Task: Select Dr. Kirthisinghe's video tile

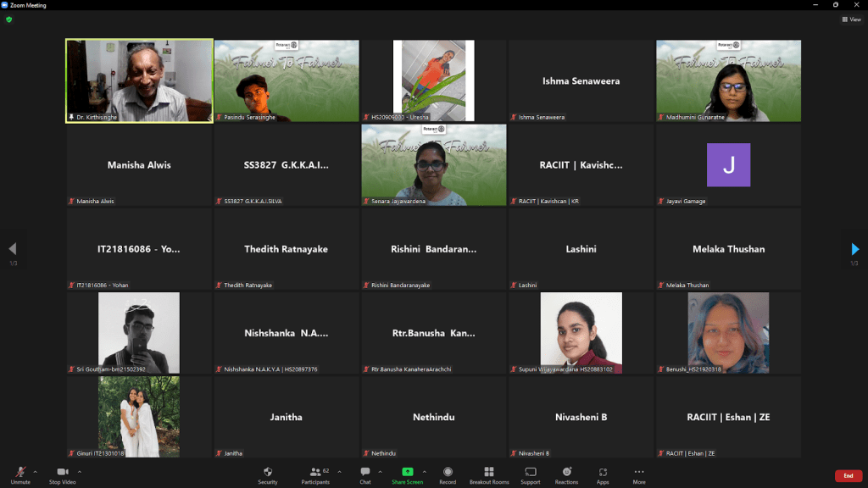Action: pyautogui.click(x=139, y=81)
